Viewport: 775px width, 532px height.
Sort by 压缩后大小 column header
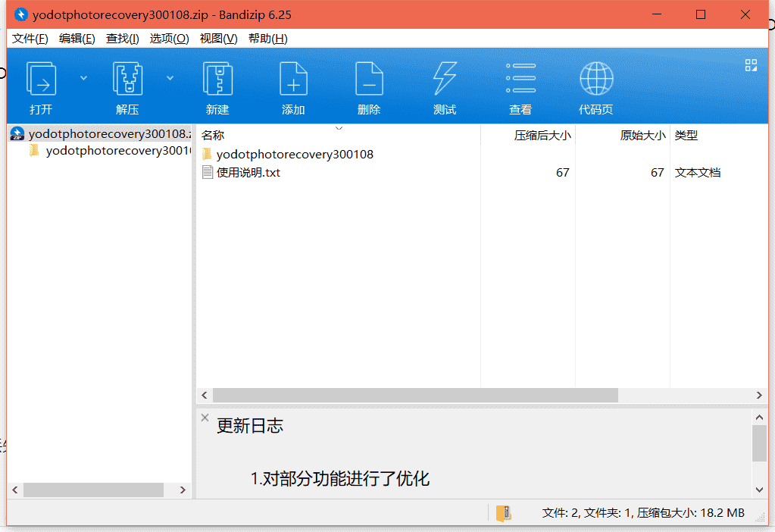[528, 135]
